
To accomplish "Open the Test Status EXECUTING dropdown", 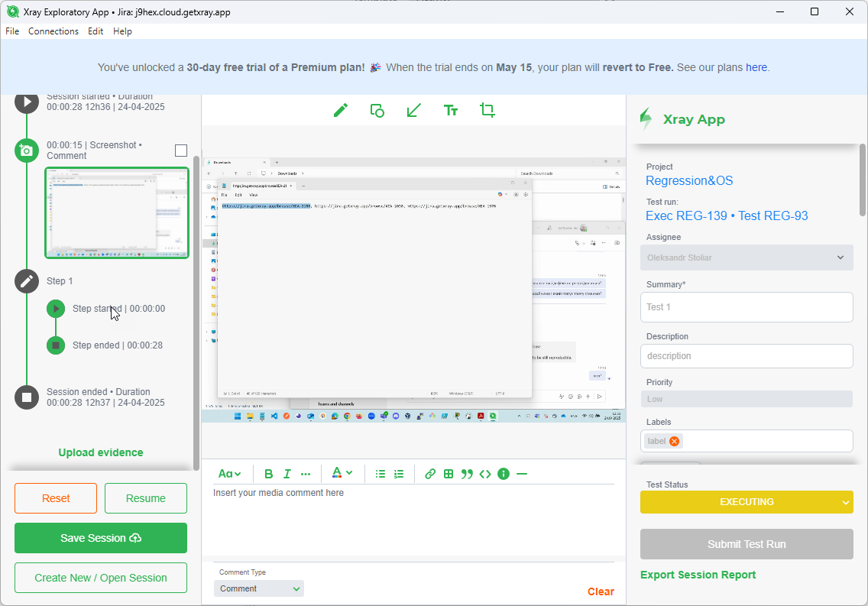I will (x=747, y=502).
